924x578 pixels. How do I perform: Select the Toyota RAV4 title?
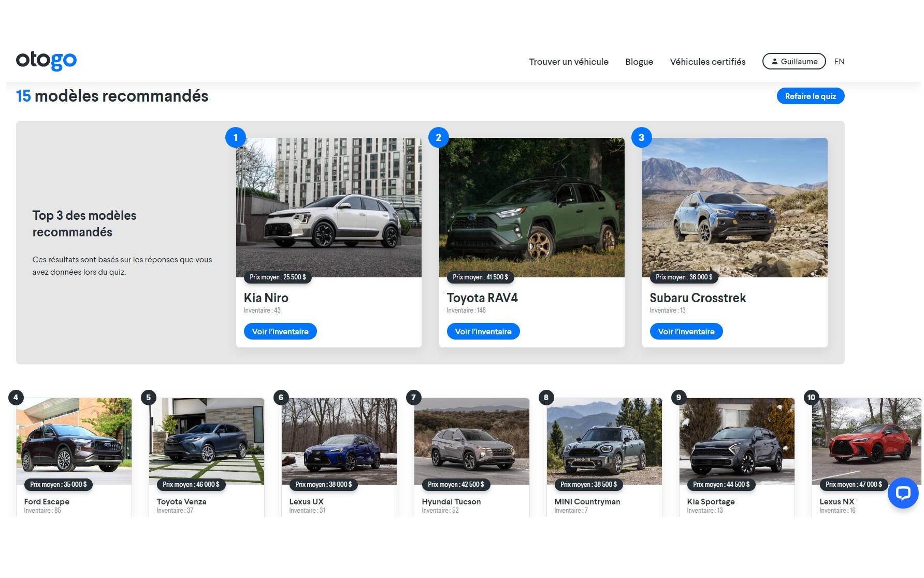pyautogui.click(x=482, y=298)
